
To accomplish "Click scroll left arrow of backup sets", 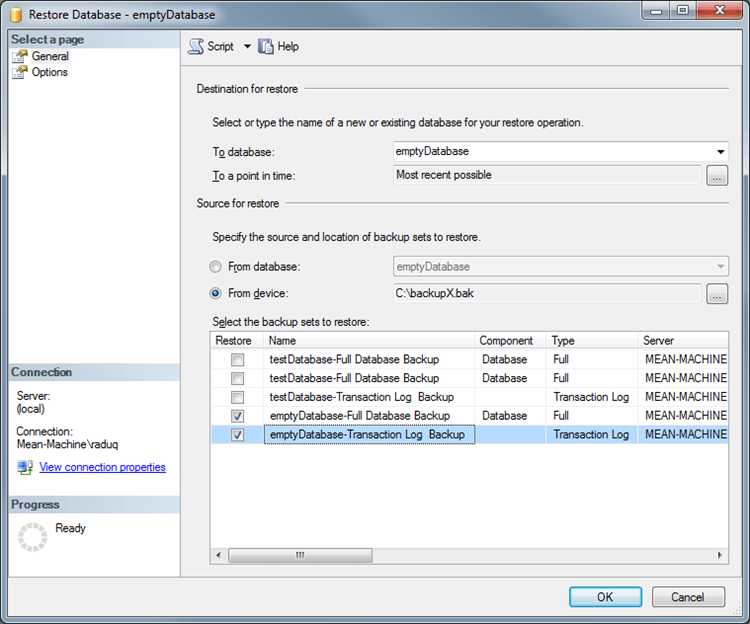I will point(219,555).
